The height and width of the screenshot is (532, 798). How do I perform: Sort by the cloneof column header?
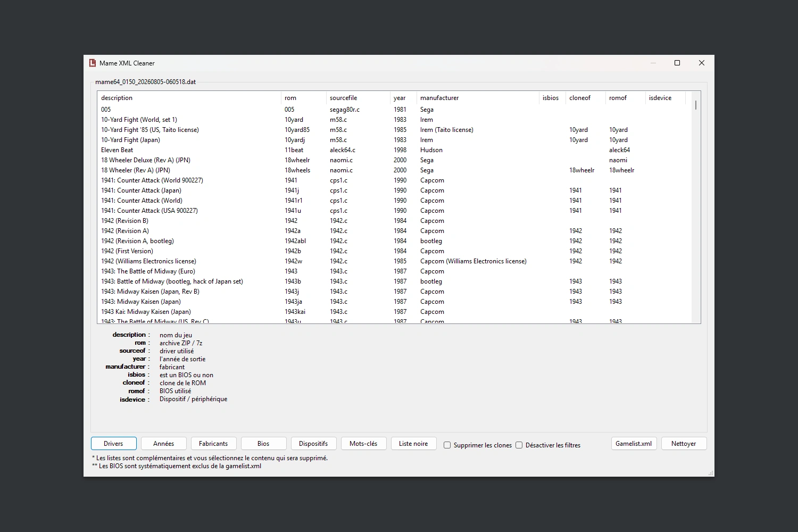(586, 98)
